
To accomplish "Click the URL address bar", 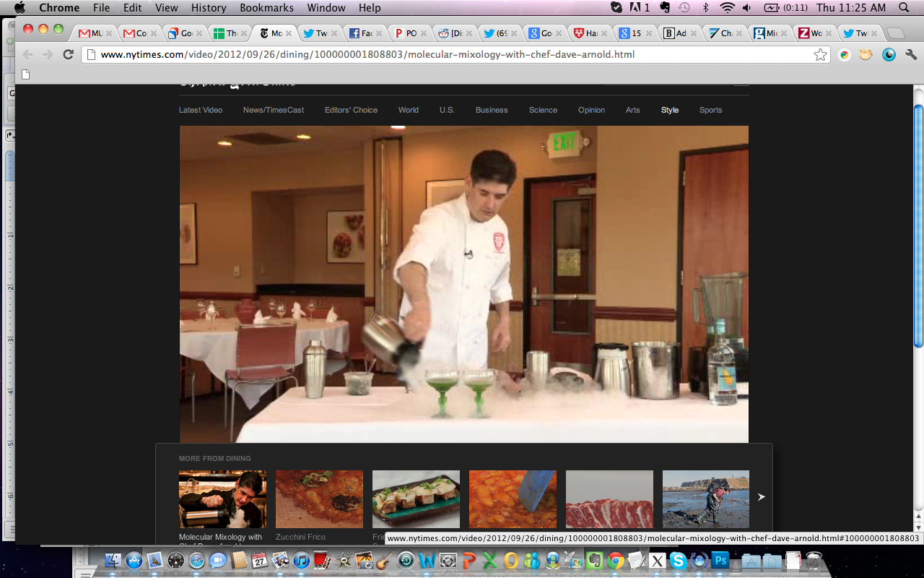I will 448,55.
